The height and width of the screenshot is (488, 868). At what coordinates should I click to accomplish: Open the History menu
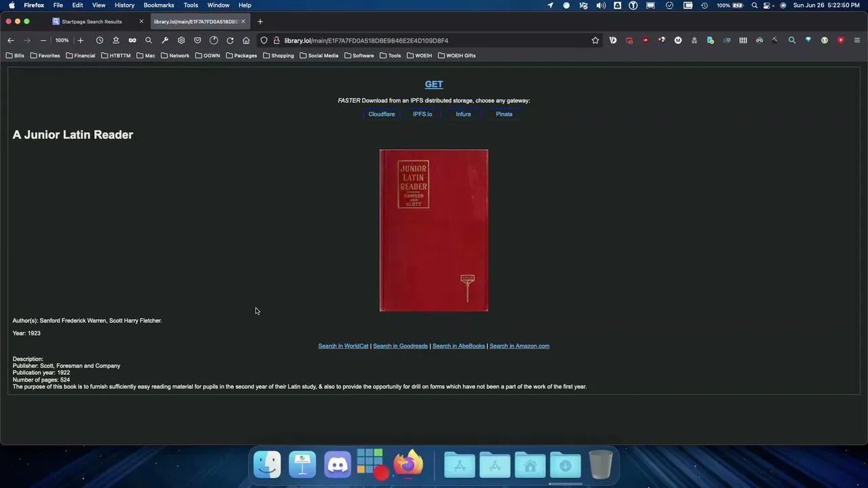coord(124,5)
